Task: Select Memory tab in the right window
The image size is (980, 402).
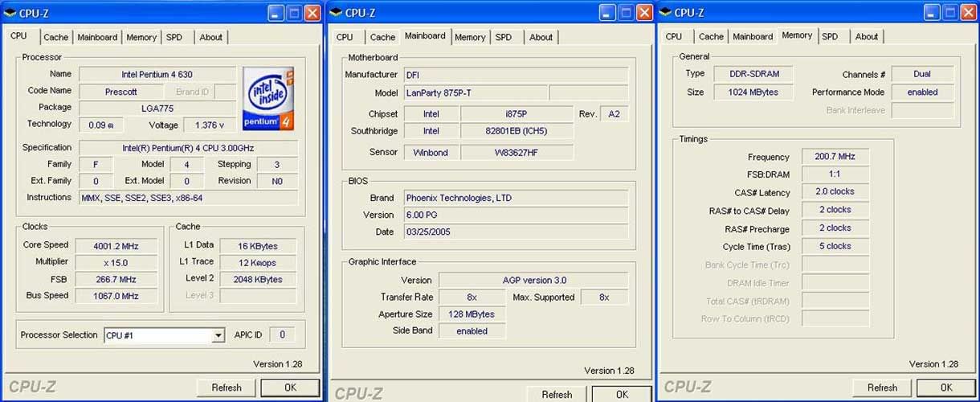Action: tap(797, 35)
